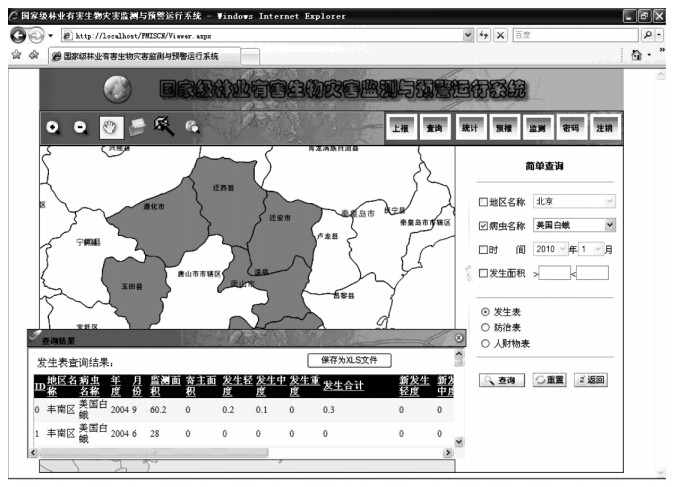Enable the 地区名称 checkbox

tap(484, 202)
